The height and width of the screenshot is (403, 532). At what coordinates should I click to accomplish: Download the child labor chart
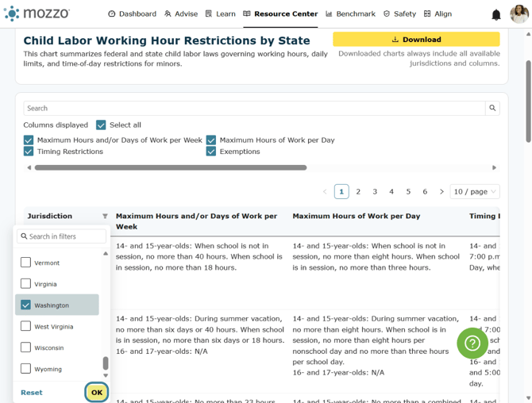(x=416, y=40)
